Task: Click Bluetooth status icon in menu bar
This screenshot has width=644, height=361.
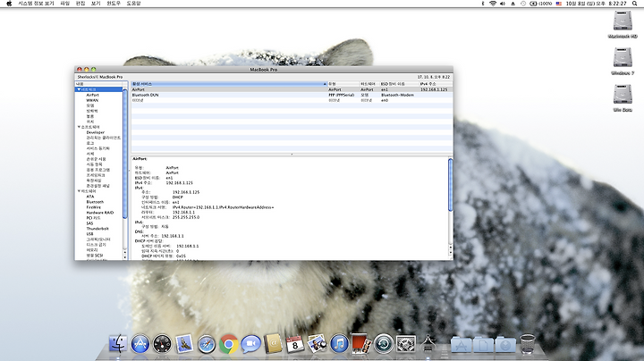Action: tap(483, 4)
